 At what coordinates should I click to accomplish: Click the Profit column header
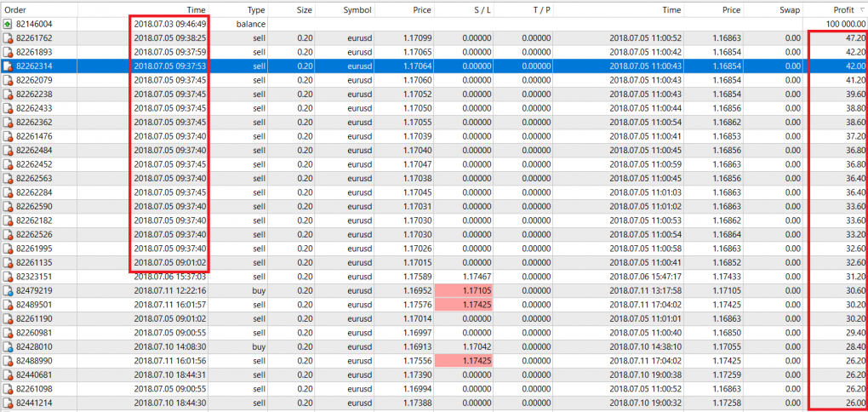[844, 10]
